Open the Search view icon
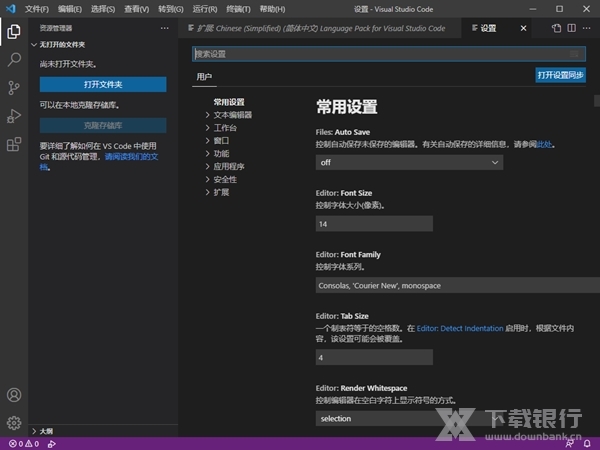600x450 pixels. (14, 59)
